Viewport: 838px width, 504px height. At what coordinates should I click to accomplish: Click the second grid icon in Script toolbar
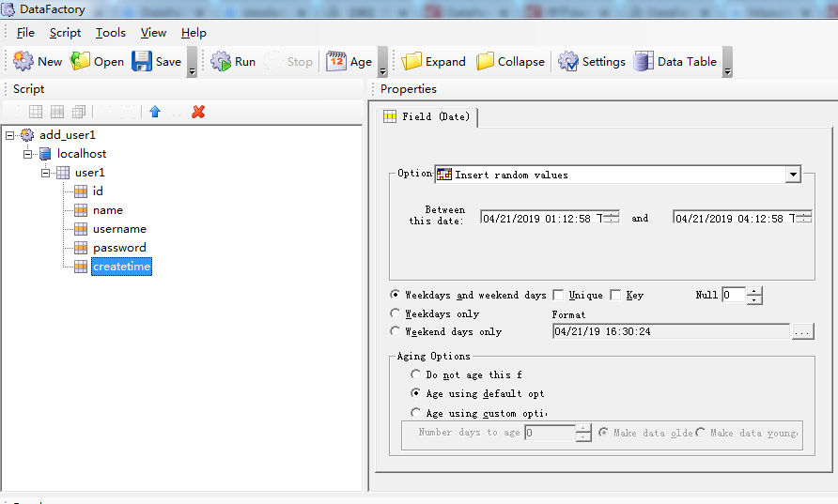point(57,112)
